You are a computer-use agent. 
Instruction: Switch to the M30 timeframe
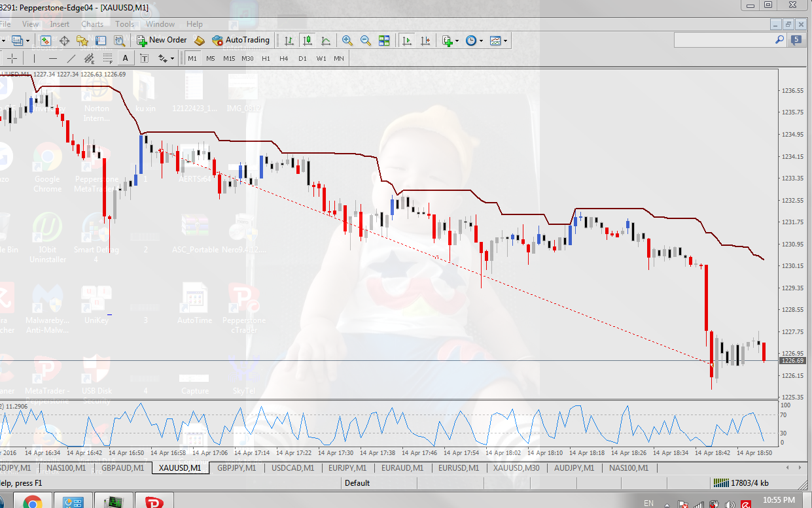coord(247,58)
